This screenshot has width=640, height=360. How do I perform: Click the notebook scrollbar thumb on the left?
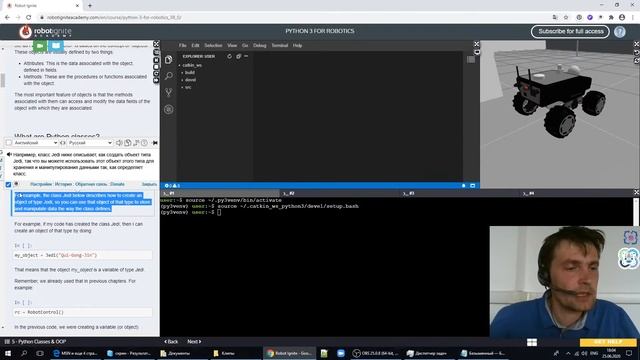pyautogui.click(x=2, y=80)
